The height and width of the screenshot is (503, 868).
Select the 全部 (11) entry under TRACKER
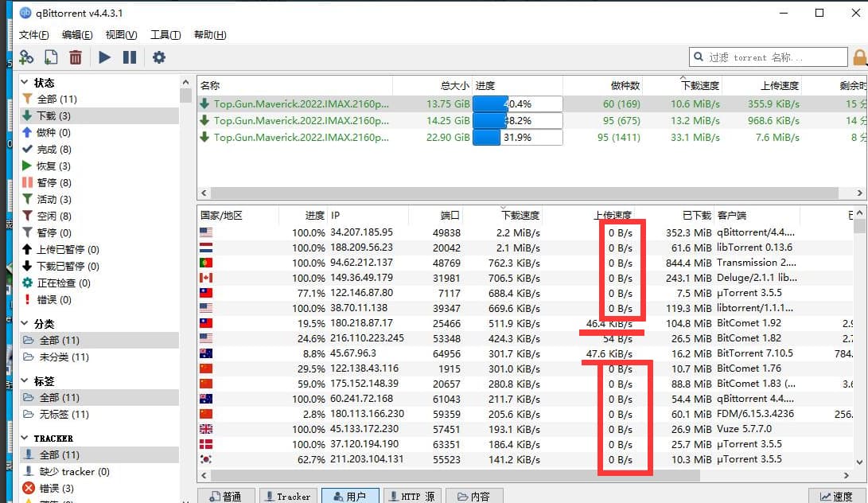click(99, 454)
